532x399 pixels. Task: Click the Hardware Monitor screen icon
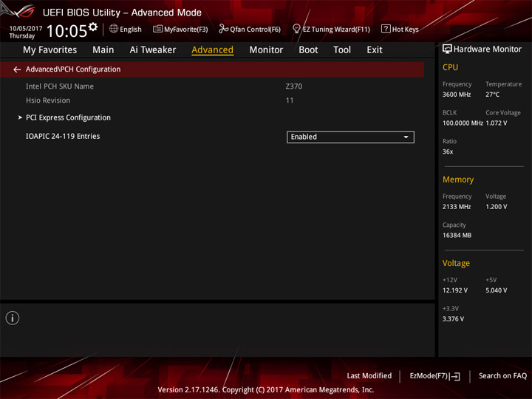click(x=447, y=49)
